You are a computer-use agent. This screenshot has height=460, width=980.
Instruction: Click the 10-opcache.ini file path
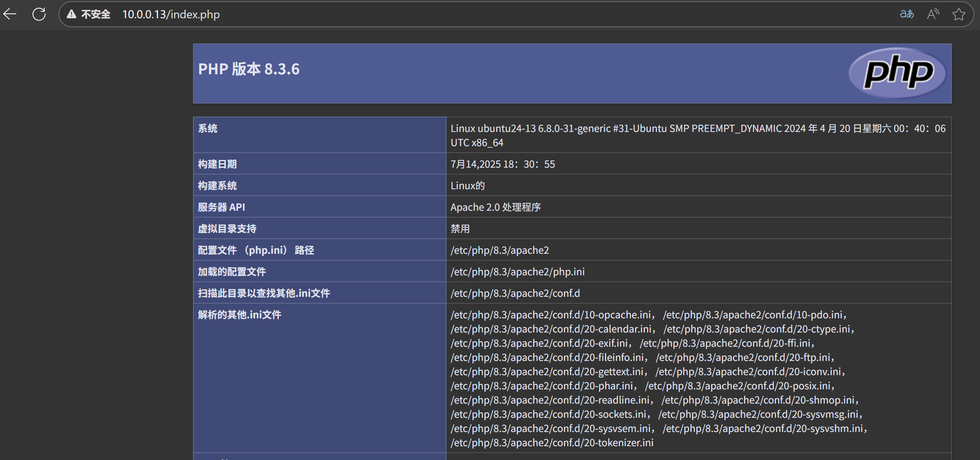[x=551, y=315]
